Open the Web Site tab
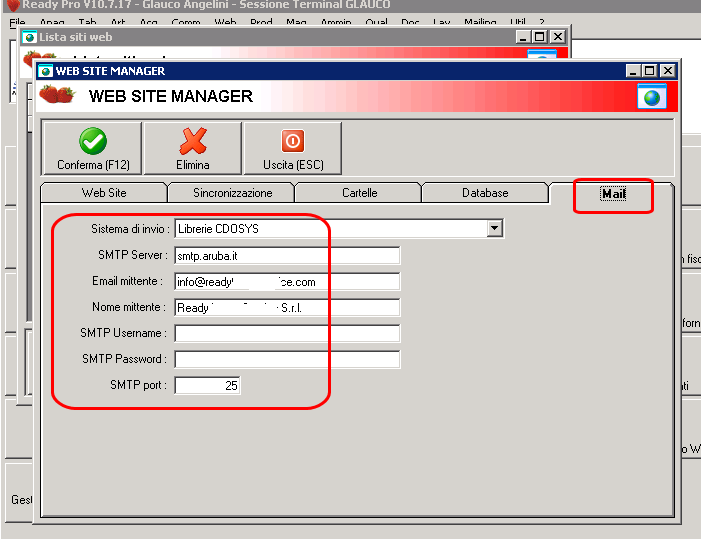701x539 pixels. point(104,193)
